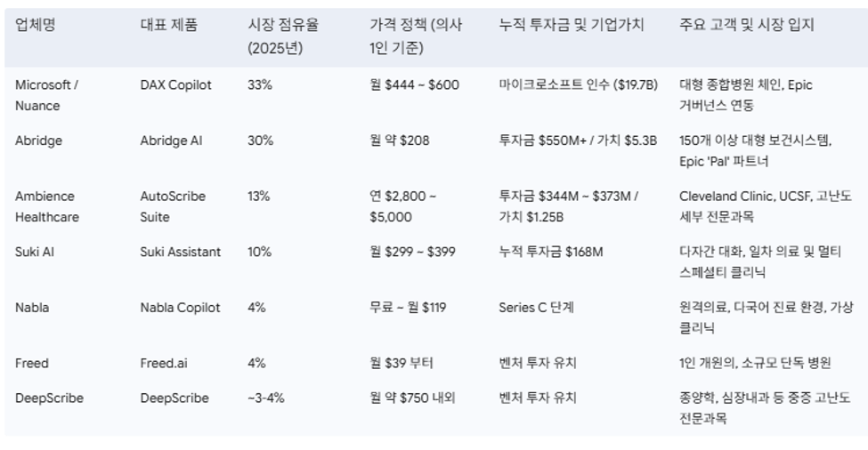Select the DAX Copilot product cell
868x450 pixels.
(176, 85)
